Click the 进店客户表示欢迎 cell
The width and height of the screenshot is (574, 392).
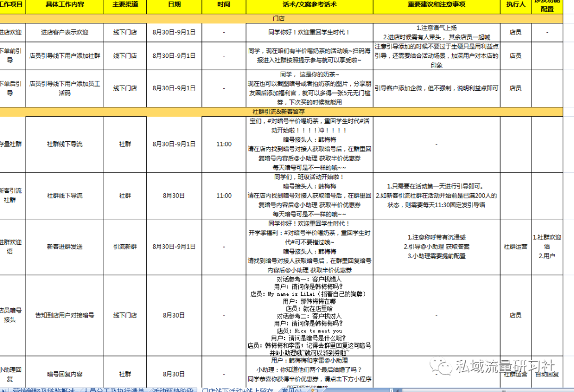tap(65, 32)
